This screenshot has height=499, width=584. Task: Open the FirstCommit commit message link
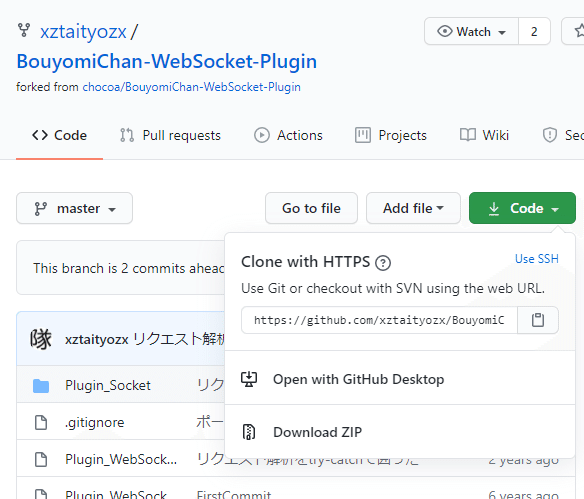pyautogui.click(x=234, y=495)
